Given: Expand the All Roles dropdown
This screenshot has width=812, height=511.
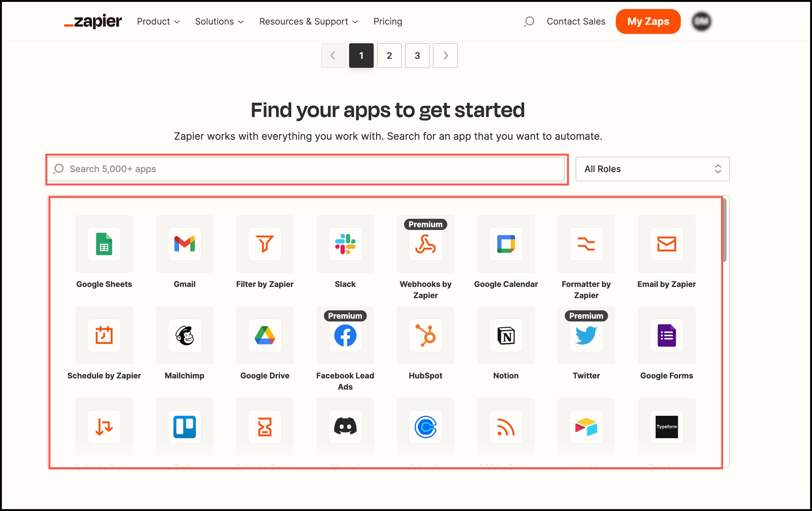Looking at the screenshot, I should 652,169.
